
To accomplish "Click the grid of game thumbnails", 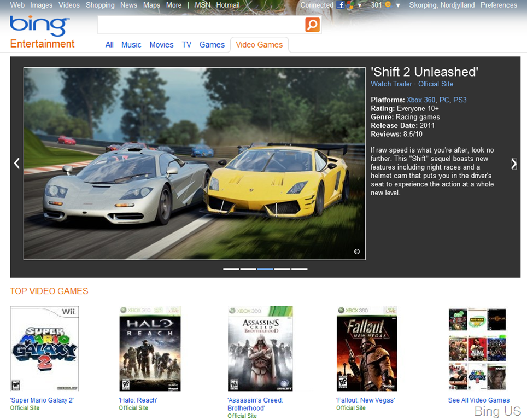I will tap(477, 349).
